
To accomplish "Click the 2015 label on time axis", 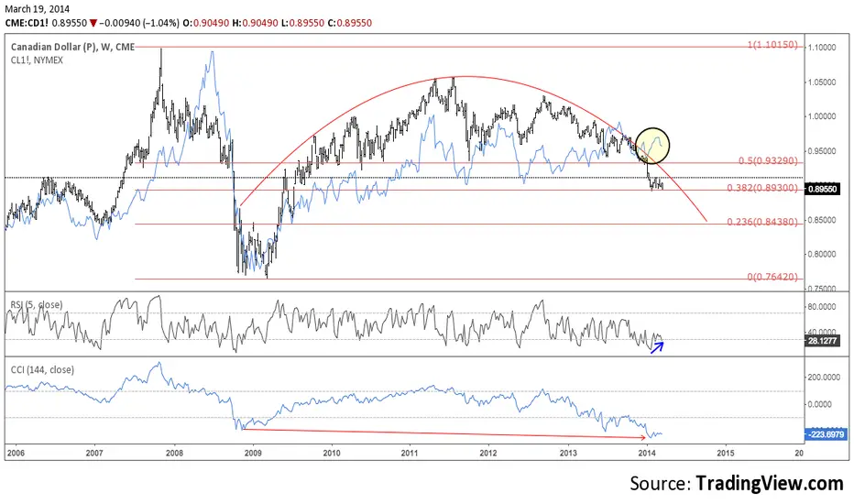I will pos(726,453).
